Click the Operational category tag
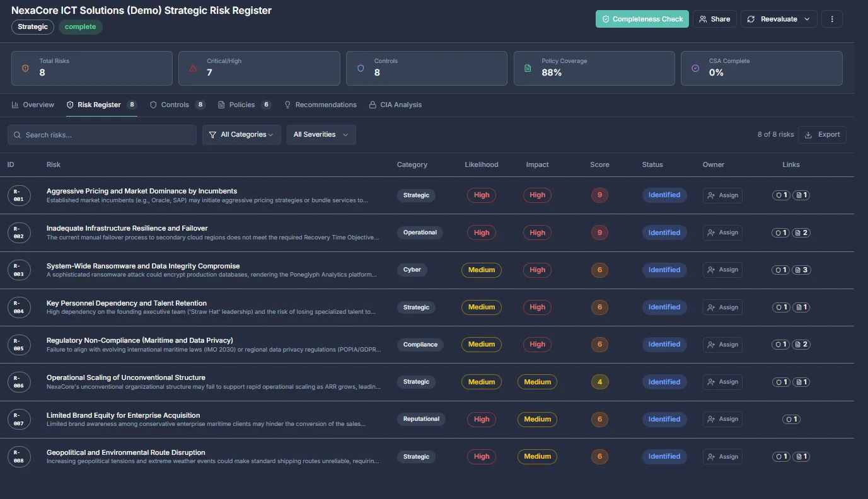The height and width of the screenshot is (499, 868). [420, 232]
